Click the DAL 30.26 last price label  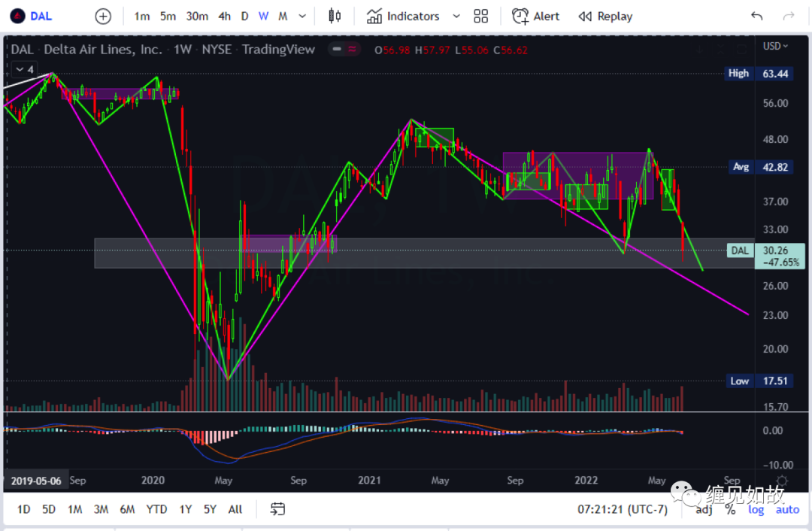point(766,256)
